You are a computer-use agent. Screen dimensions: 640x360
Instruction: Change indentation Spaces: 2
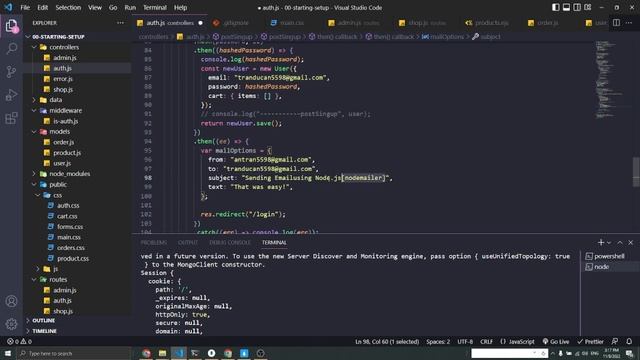[438, 342]
